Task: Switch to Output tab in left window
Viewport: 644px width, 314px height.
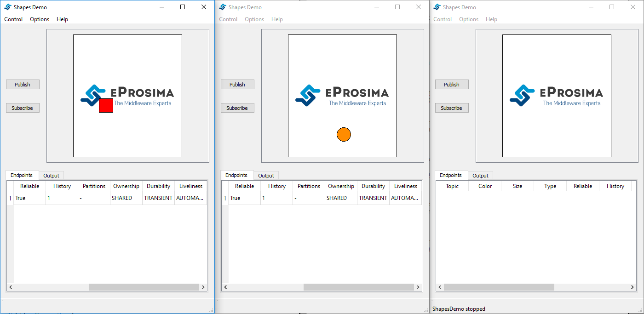Action: point(52,176)
